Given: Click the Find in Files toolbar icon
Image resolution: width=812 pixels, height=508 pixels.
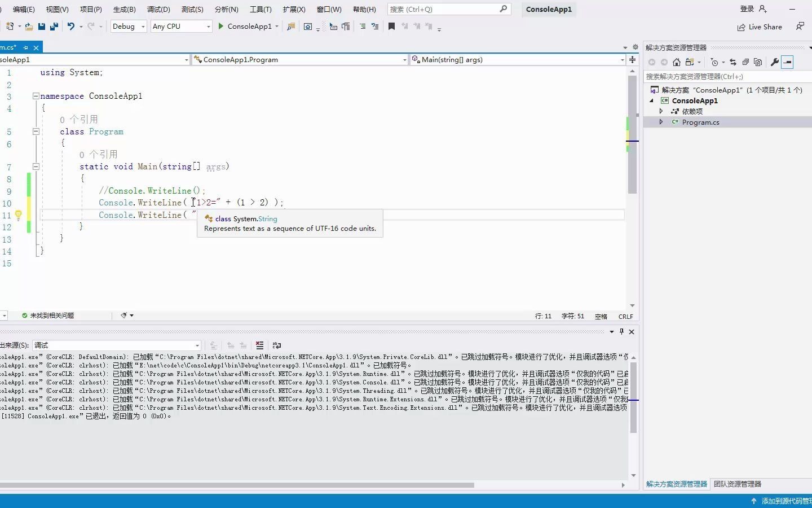Looking at the screenshot, I should coord(291,27).
